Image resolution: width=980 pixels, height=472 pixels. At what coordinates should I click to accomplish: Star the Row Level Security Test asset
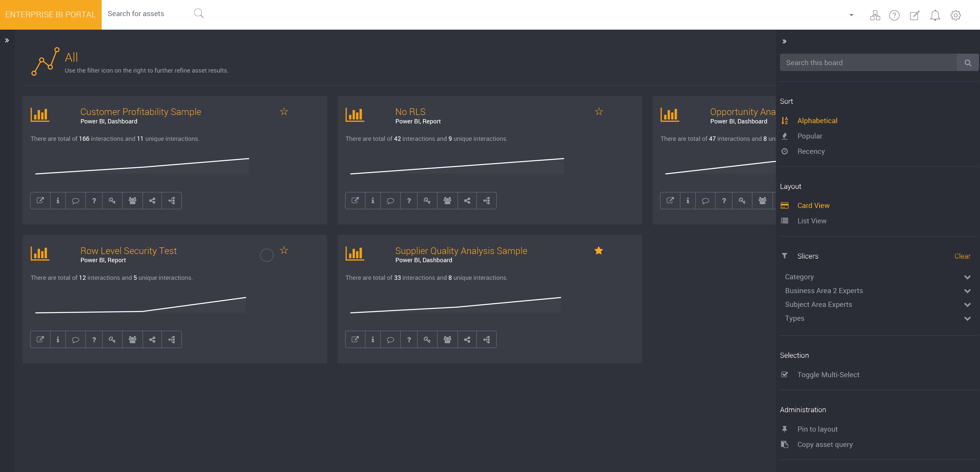coord(284,250)
